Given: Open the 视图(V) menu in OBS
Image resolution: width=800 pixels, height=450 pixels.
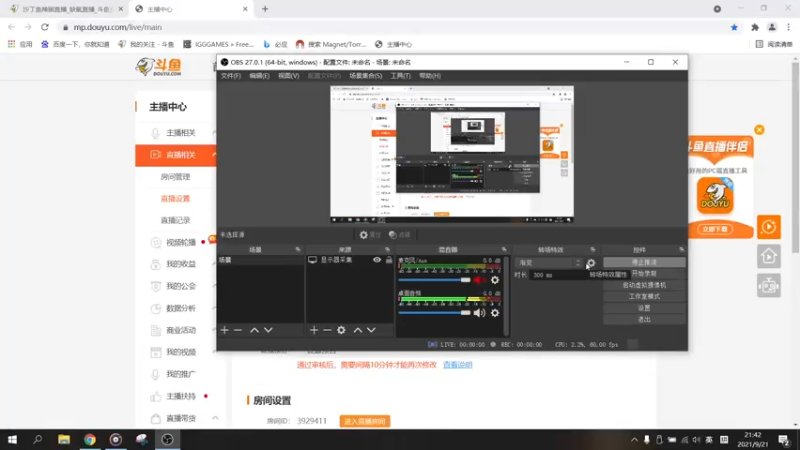Looking at the screenshot, I should [x=288, y=76].
